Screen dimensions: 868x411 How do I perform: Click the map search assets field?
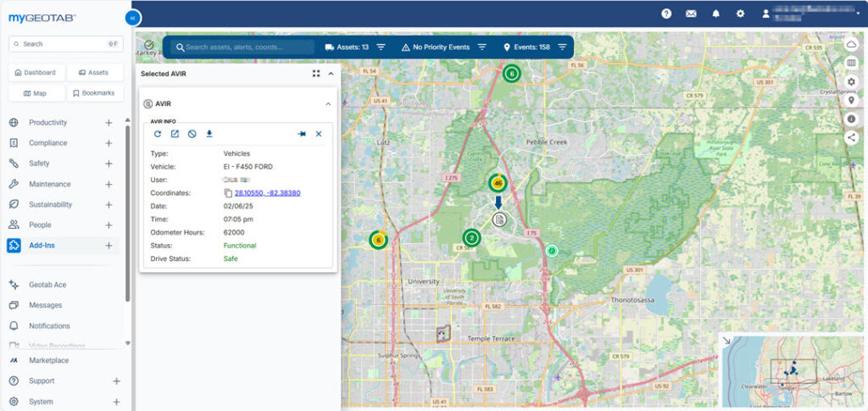(243, 47)
